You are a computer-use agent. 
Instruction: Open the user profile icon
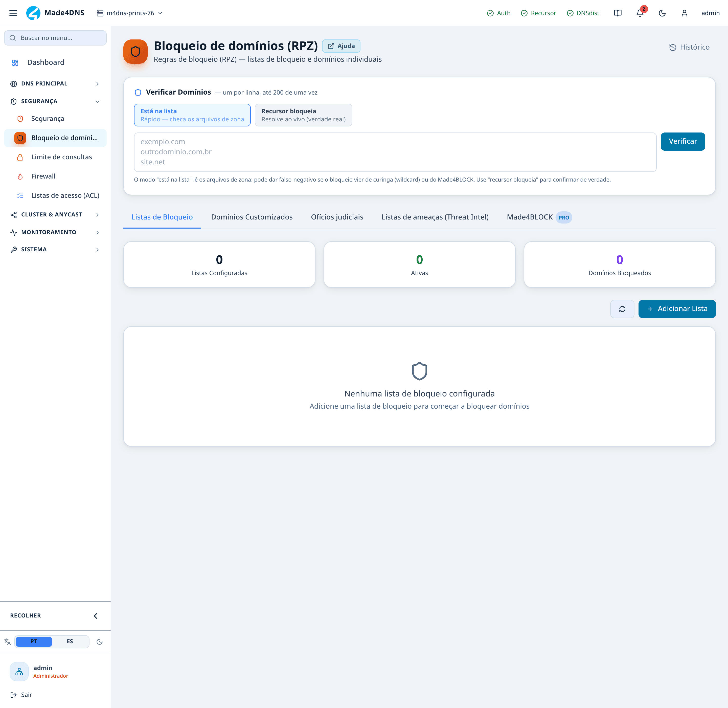coord(685,13)
